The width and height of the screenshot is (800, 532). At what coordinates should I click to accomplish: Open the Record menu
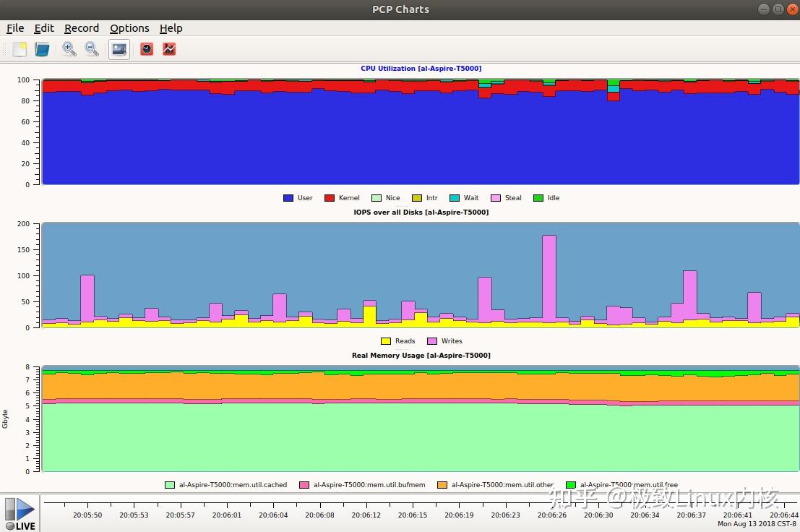(x=82, y=28)
